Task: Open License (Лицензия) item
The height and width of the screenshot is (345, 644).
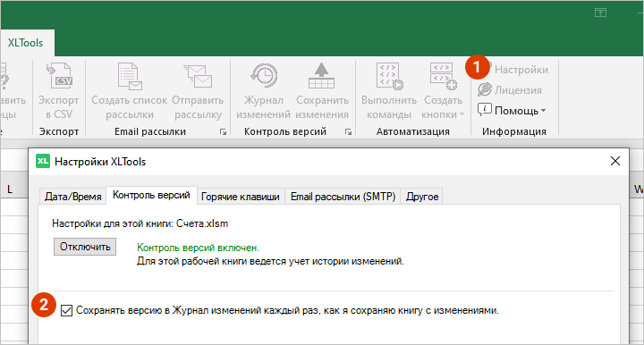Action: 510,90
